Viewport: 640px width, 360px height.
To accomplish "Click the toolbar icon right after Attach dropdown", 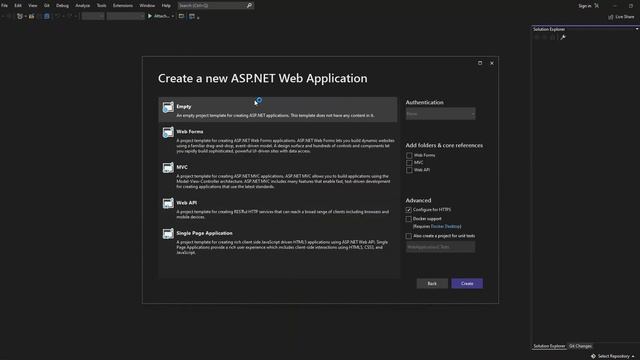I will coord(181,16).
